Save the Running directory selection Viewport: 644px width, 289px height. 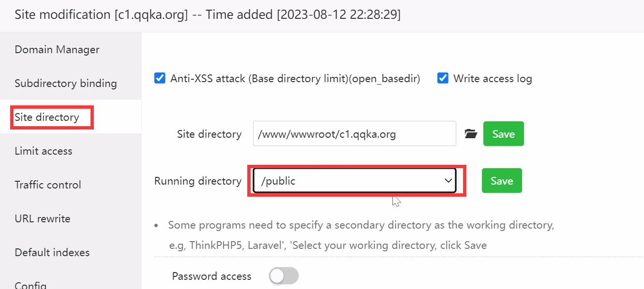[x=502, y=181]
